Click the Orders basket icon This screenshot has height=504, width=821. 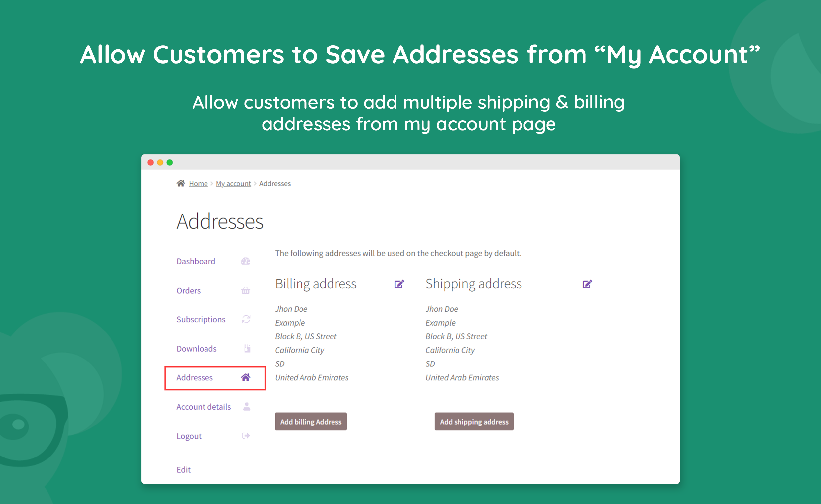click(246, 290)
